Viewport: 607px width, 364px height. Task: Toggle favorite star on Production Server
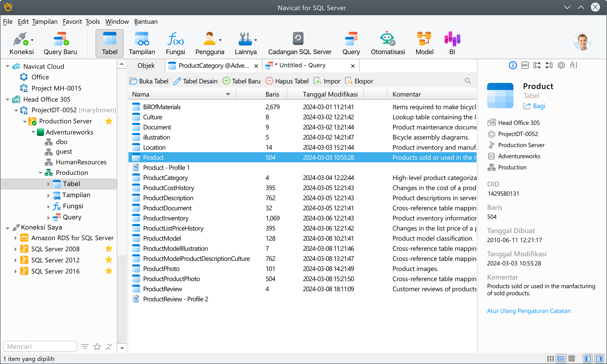tap(109, 121)
